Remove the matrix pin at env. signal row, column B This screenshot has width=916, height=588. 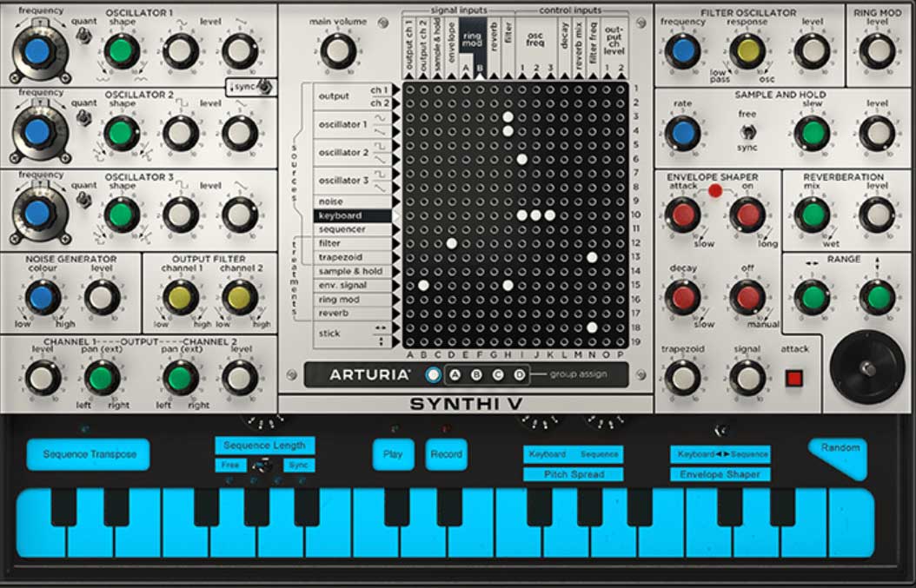pyautogui.click(x=423, y=286)
